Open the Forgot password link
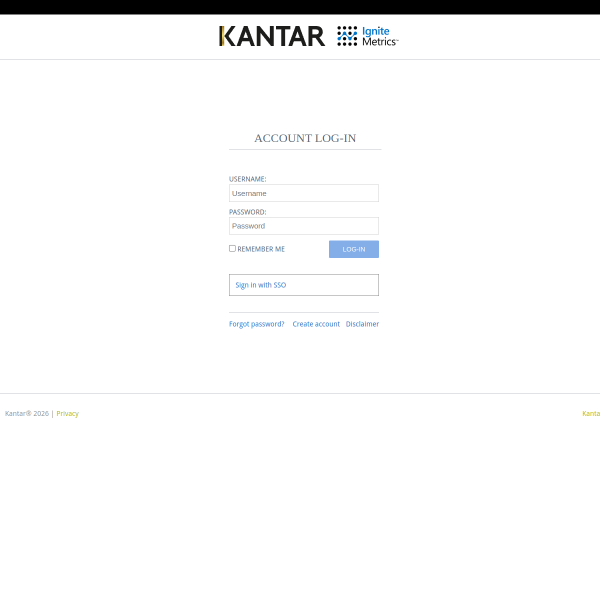Screen dimensions: 600x600 tap(256, 324)
